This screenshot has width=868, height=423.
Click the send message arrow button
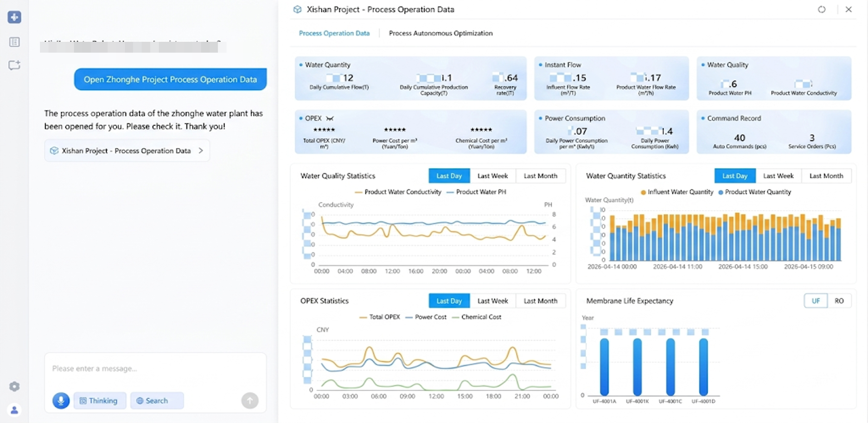tap(250, 401)
